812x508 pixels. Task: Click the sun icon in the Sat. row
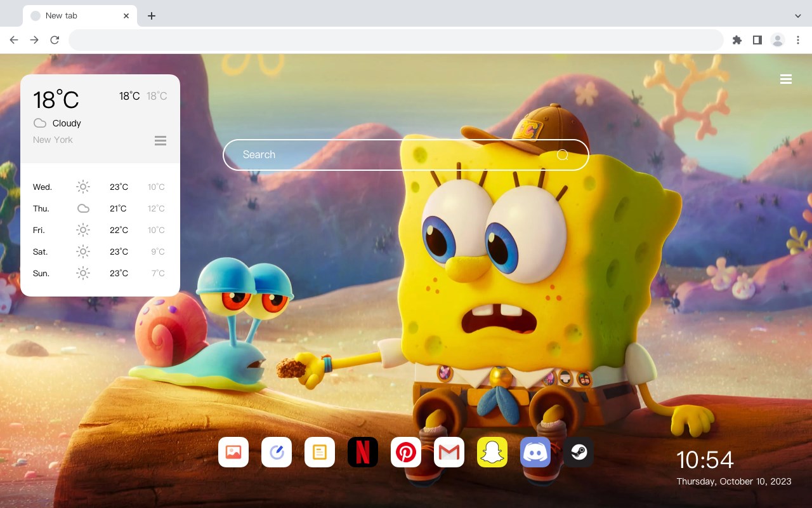83,251
